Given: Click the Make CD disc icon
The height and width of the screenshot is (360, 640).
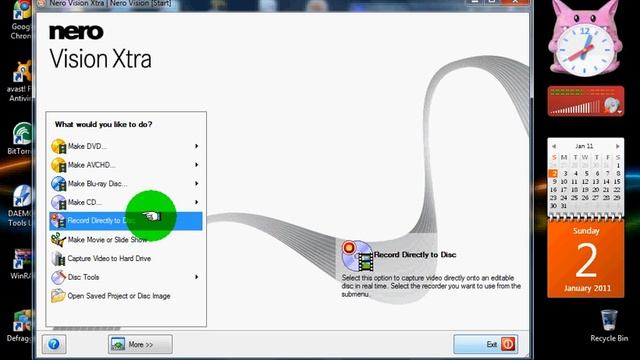Looking at the screenshot, I should 58,202.
